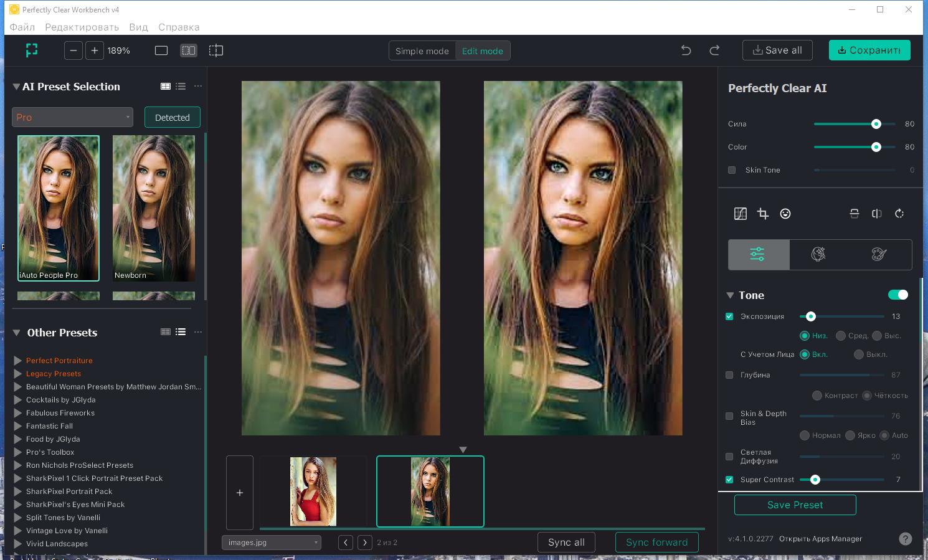This screenshot has height=560, width=928.
Task: Open the face detection smiley icon
Action: pyautogui.click(x=785, y=214)
